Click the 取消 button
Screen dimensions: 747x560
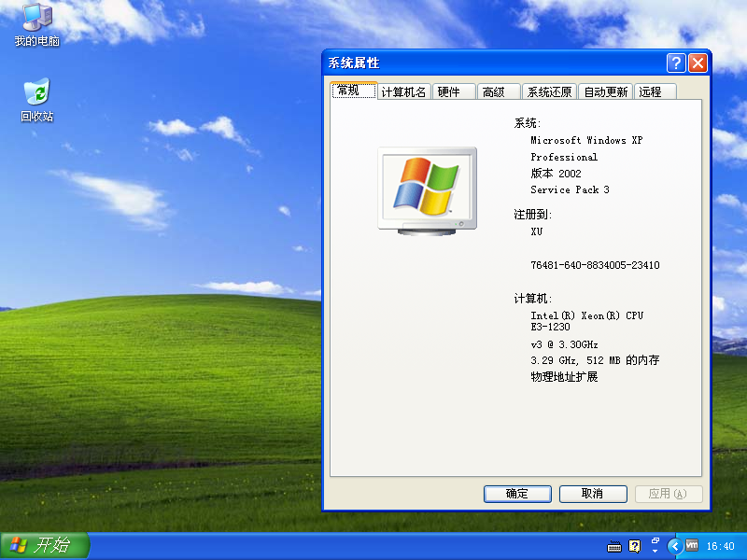[x=593, y=494]
